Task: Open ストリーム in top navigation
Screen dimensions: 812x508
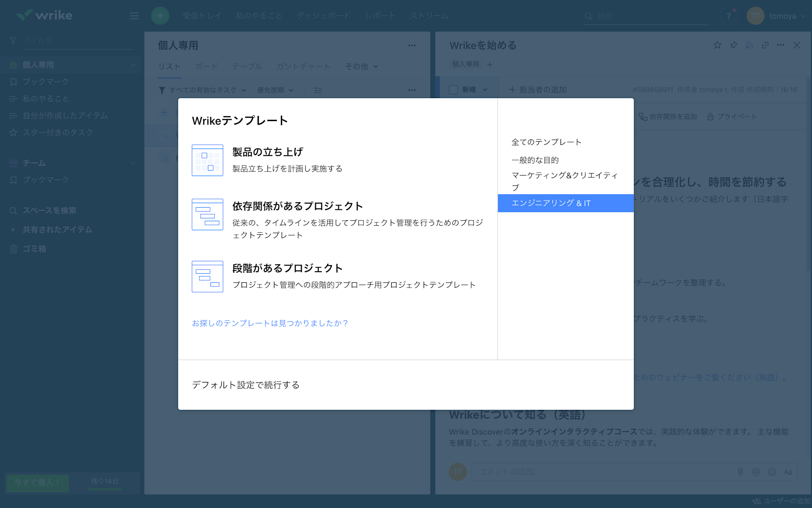Action: click(429, 16)
